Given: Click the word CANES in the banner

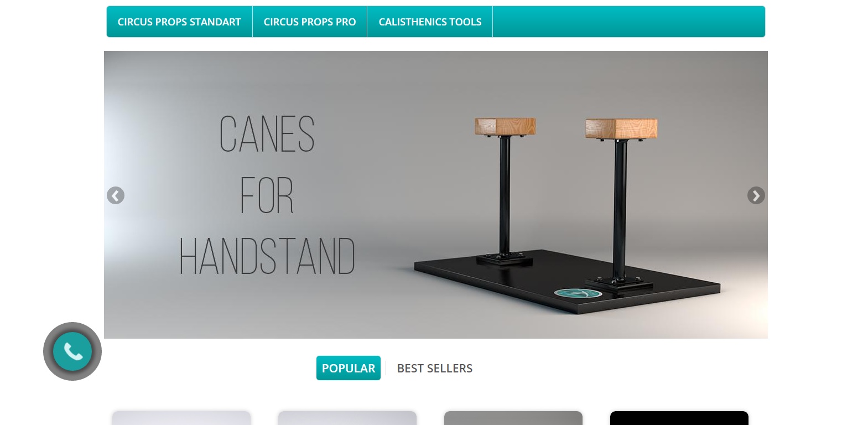Looking at the screenshot, I should (x=267, y=134).
